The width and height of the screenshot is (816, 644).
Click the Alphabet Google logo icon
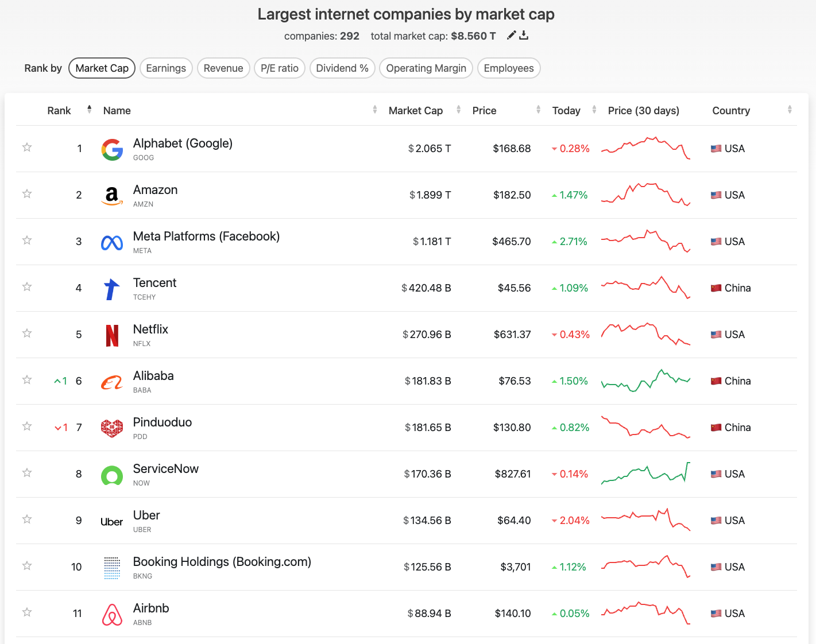tap(112, 149)
